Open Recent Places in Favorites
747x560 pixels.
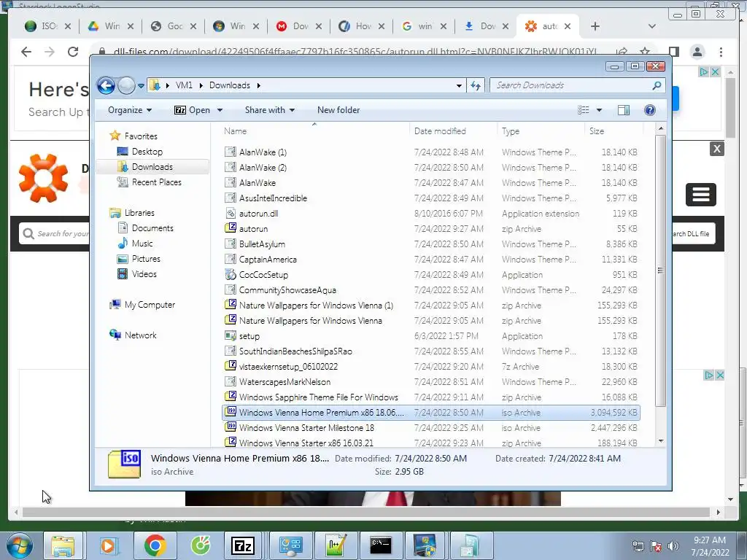pyautogui.click(x=156, y=182)
